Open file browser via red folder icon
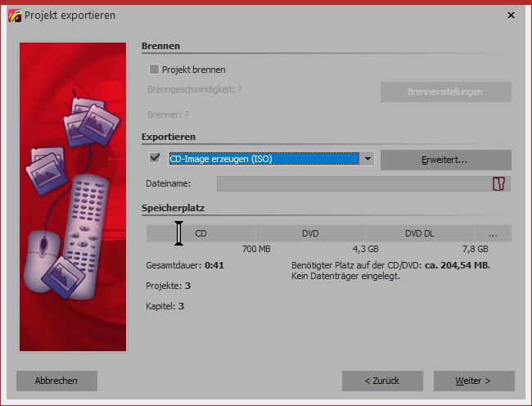Screen dimensions: 532x406 [x=498, y=183]
